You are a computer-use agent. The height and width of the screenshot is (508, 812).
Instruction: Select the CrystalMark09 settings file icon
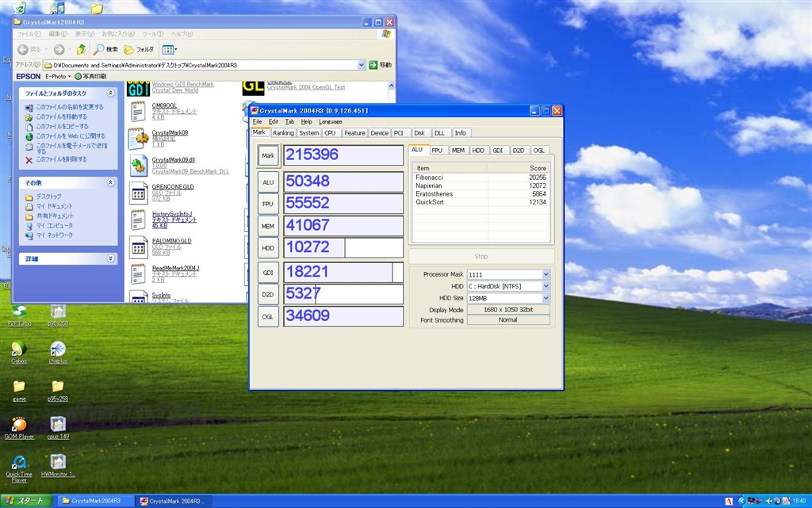138,139
